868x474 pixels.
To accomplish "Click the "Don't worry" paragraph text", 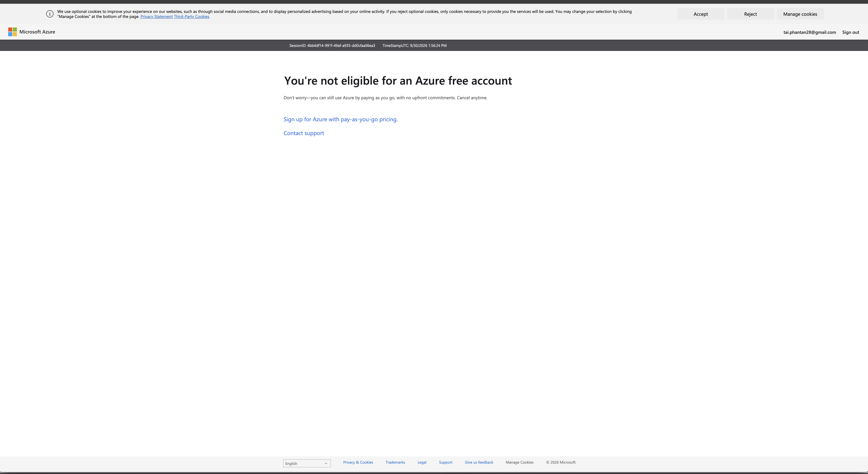I will coord(386,98).
